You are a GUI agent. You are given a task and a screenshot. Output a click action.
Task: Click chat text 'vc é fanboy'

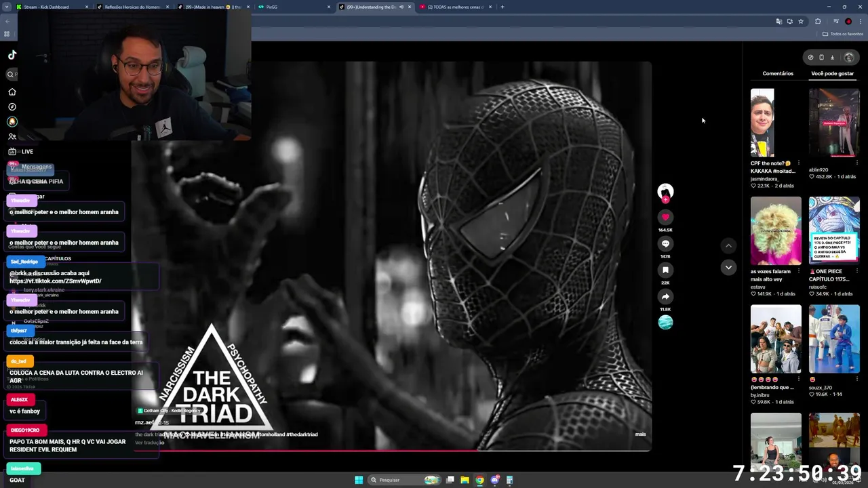click(24, 411)
